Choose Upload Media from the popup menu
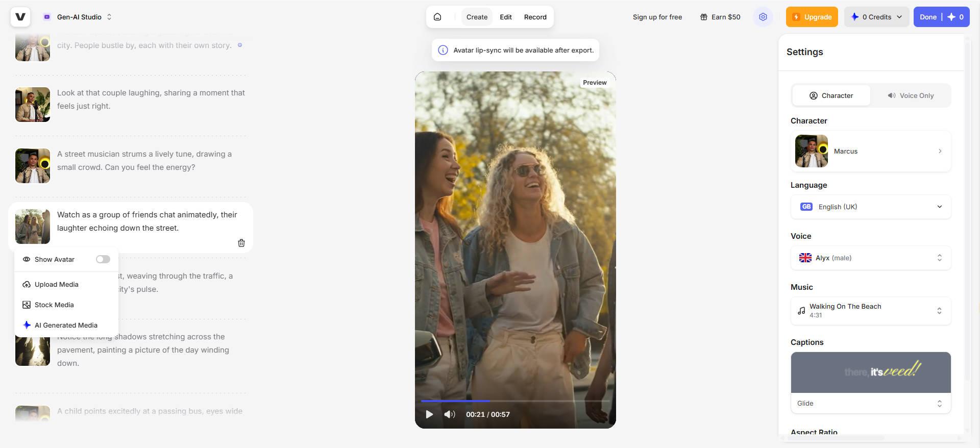The image size is (980, 448). point(66,284)
